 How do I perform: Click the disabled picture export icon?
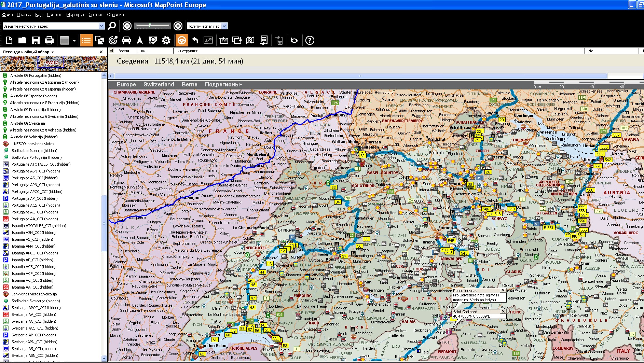[x=208, y=40]
